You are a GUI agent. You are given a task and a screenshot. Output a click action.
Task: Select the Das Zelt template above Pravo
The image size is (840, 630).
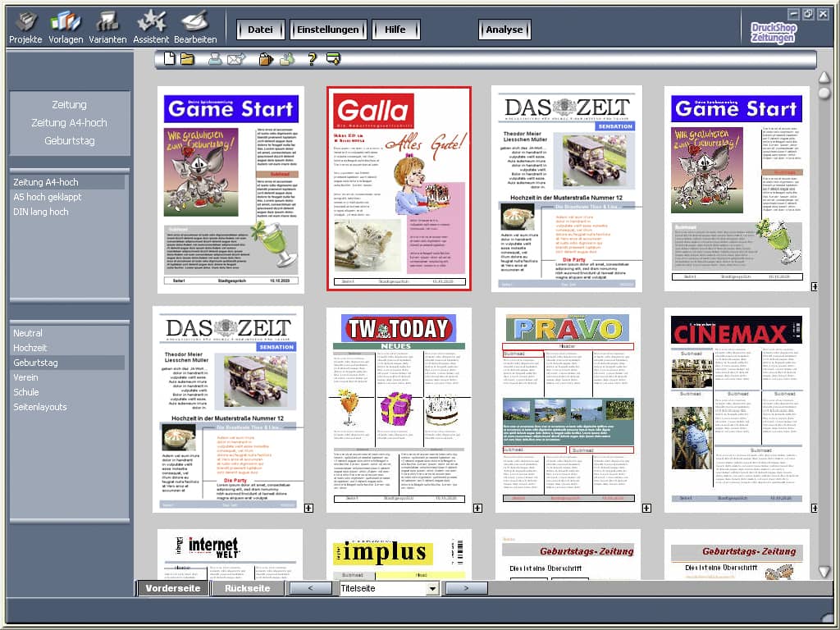[567, 189]
